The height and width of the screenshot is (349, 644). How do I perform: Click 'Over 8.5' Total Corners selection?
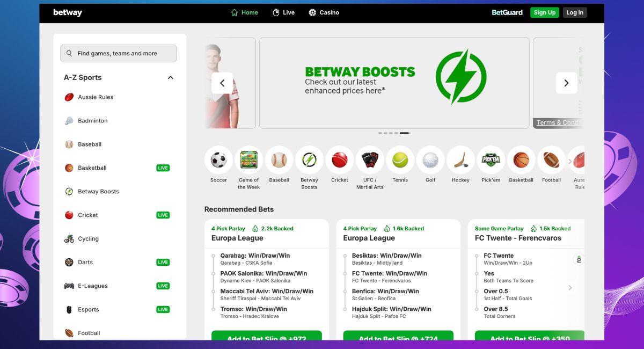[496, 309]
